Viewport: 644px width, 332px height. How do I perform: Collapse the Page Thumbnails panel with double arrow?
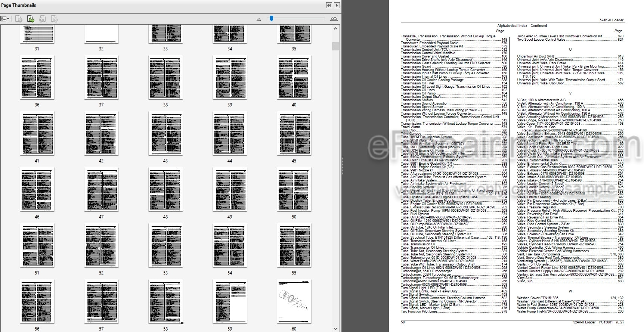(329, 5)
